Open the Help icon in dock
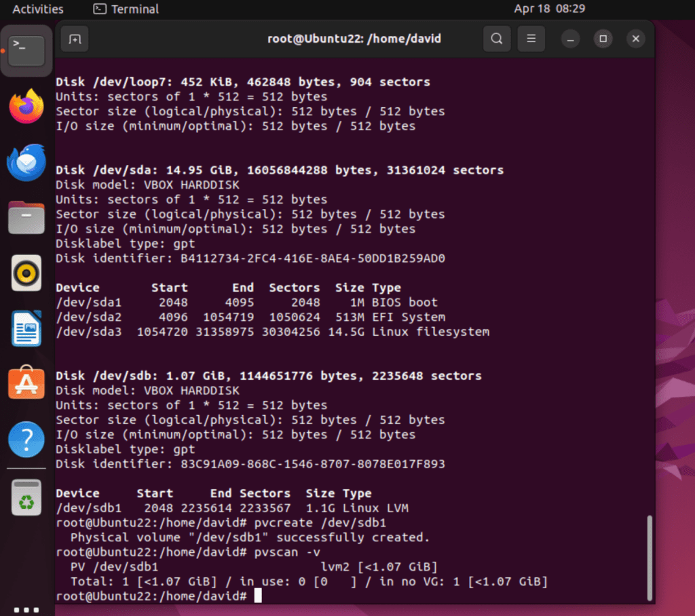This screenshot has width=695, height=616. [x=26, y=440]
